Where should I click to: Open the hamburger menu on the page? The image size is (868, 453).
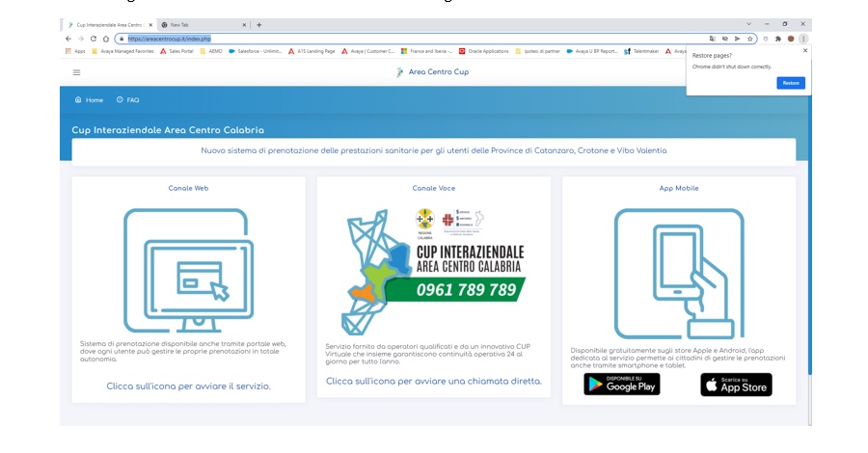(76, 72)
